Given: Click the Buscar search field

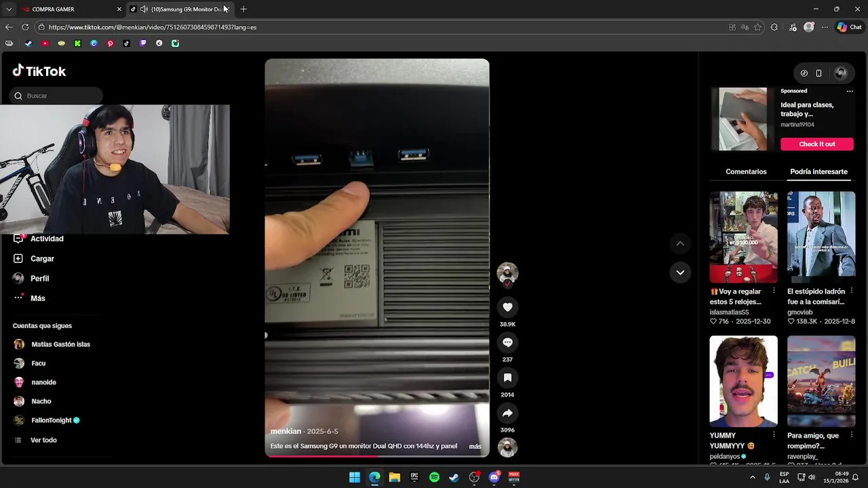Looking at the screenshot, I should (x=56, y=96).
